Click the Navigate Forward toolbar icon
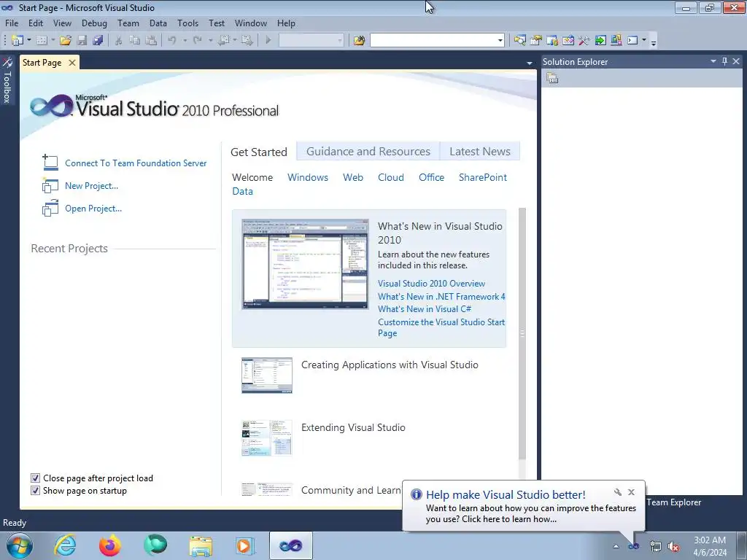Screen dimensions: 747x560 click(x=247, y=41)
